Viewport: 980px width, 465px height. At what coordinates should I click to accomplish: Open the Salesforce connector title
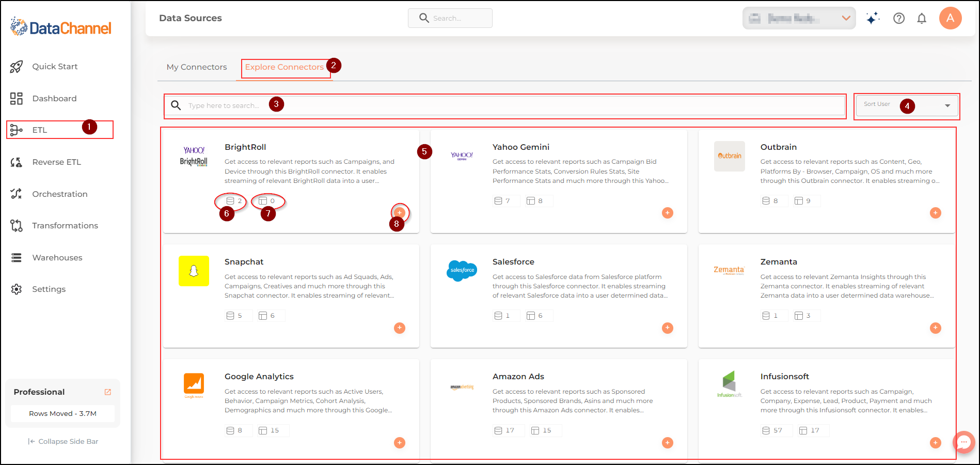(513, 262)
